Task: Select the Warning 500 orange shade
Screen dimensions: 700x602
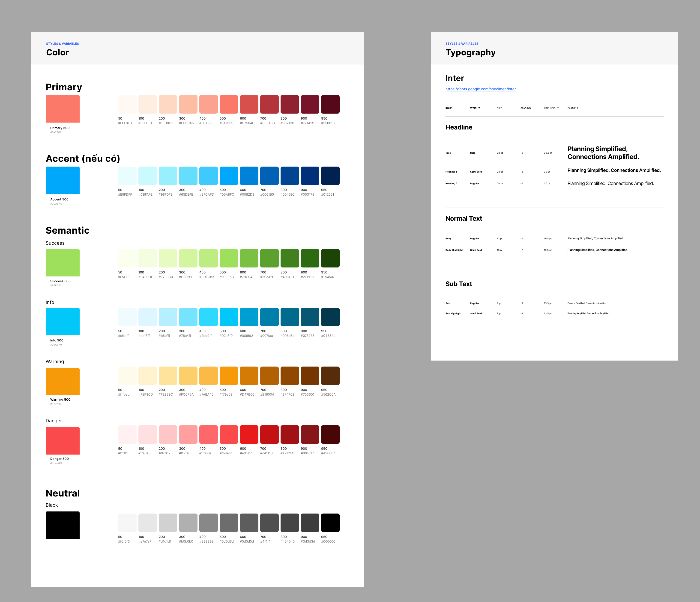Action: coord(229,376)
